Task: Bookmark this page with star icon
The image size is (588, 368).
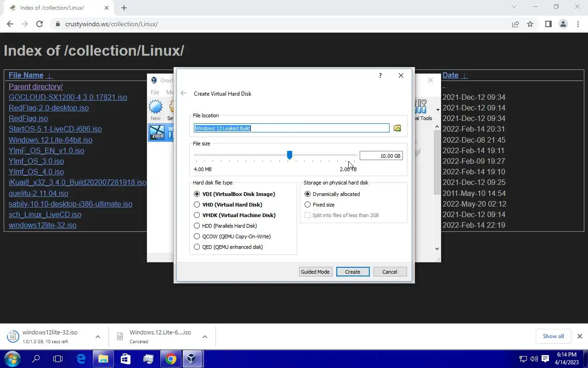Action: 530,24
